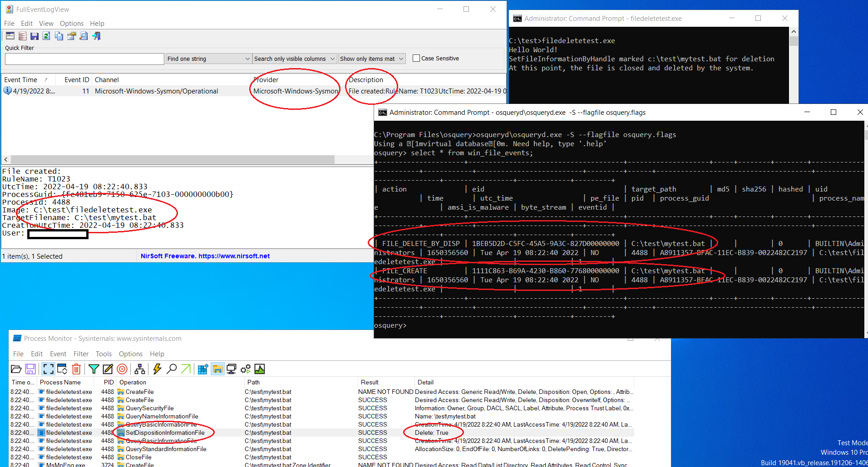Open Process Monitor Event menu
This screenshot has height=467, width=868.
(x=58, y=354)
